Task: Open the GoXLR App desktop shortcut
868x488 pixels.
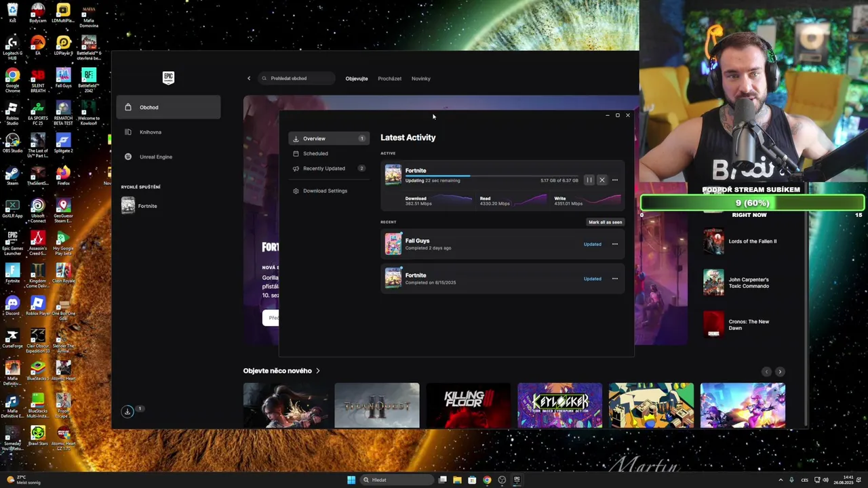Action: pyautogui.click(x=12, y=208)
